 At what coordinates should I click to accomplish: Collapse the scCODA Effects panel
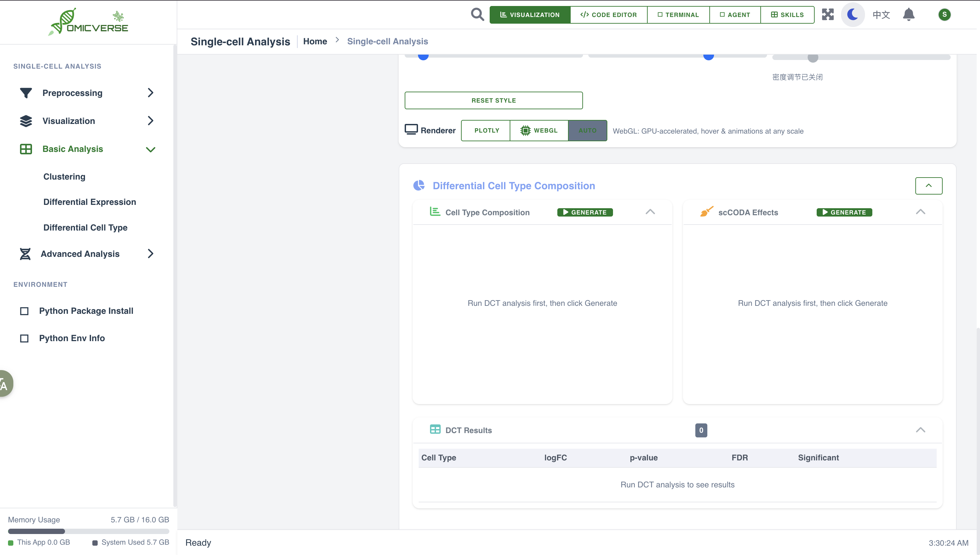(920, 212)
